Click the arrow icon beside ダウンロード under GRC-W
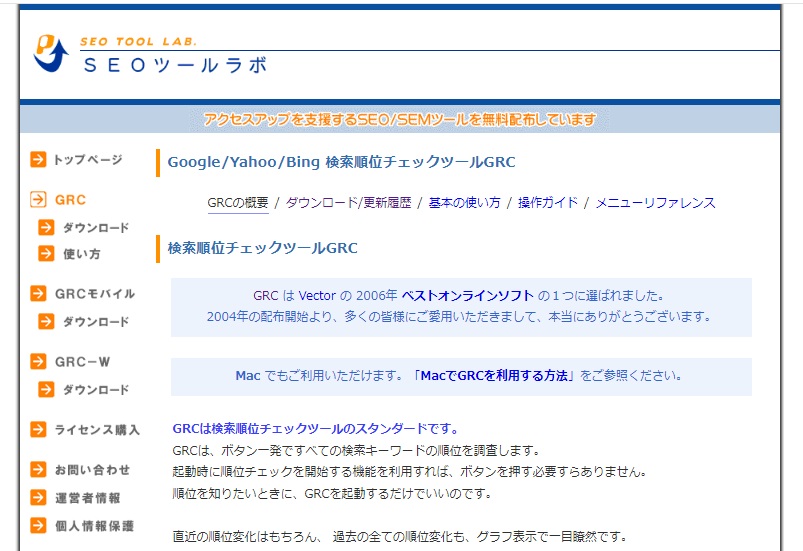803x551 pixels. pyautogui.click(x=46, y=390)
